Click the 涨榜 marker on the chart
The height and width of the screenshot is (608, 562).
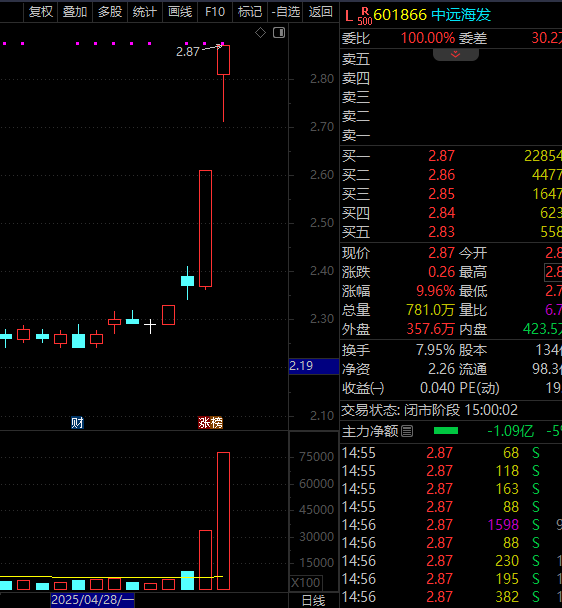[x=210, y=423]
